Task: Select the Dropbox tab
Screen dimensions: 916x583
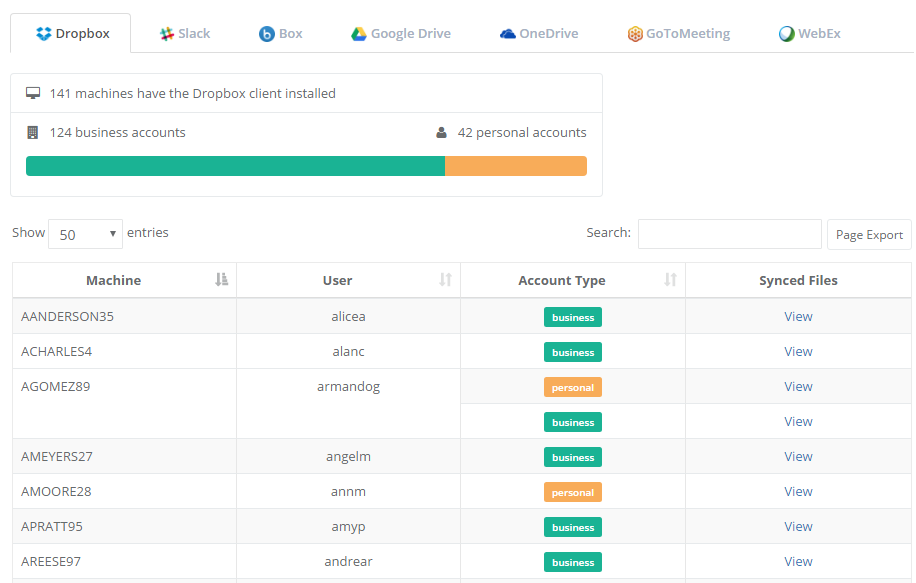Action: pyautogui.click(x=71, y=34)
